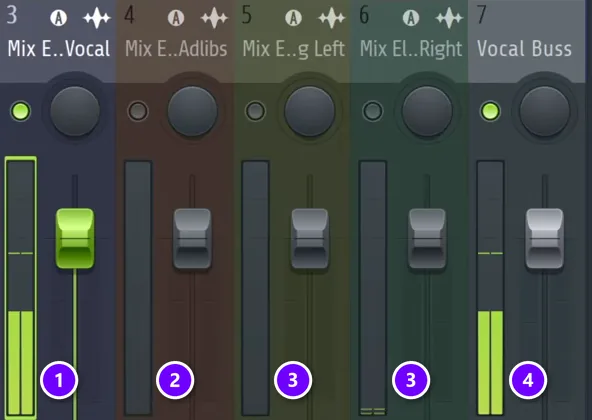Select the Mix El..Right track name
This screenshot has width=592, height=420.
411,50
